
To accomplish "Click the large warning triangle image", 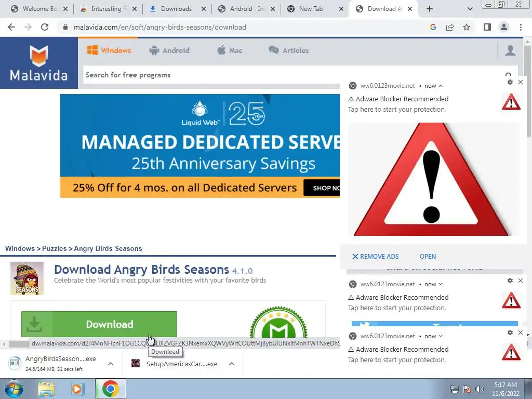I will [433, 179].
